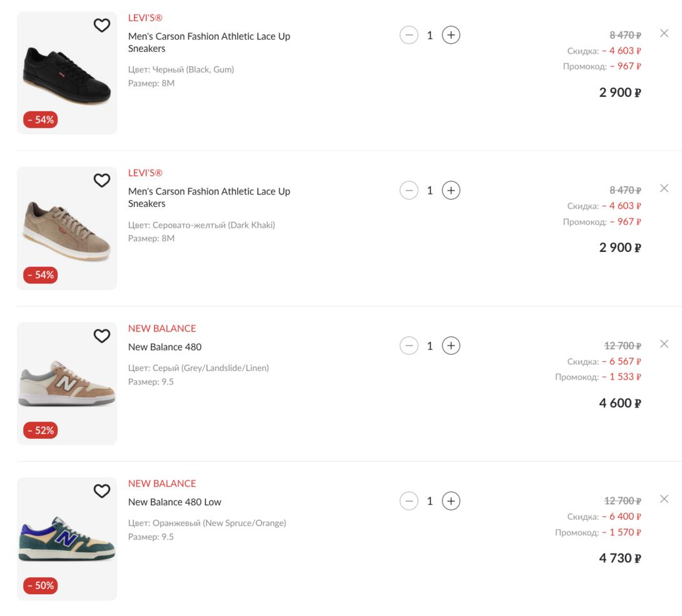Increase quantity of black Levi's sneakers
The height and width of the screenshot is (616, 682).
[x=451, y=35]
